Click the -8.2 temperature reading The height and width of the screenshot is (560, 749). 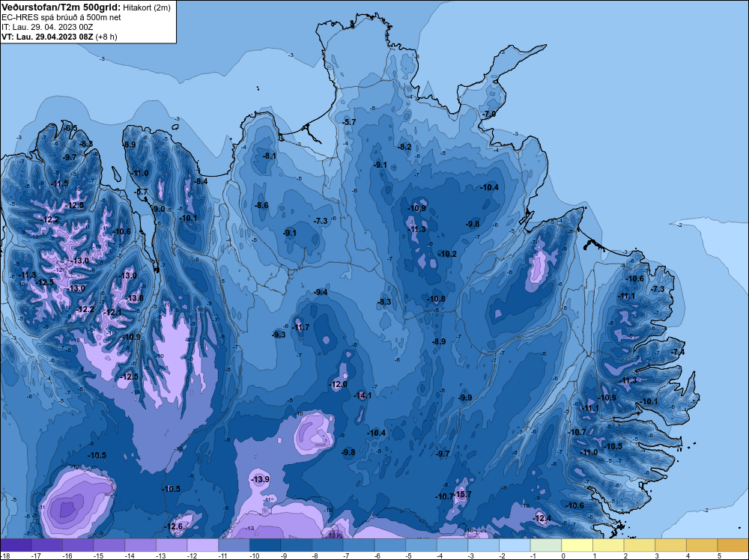point(404,147)
